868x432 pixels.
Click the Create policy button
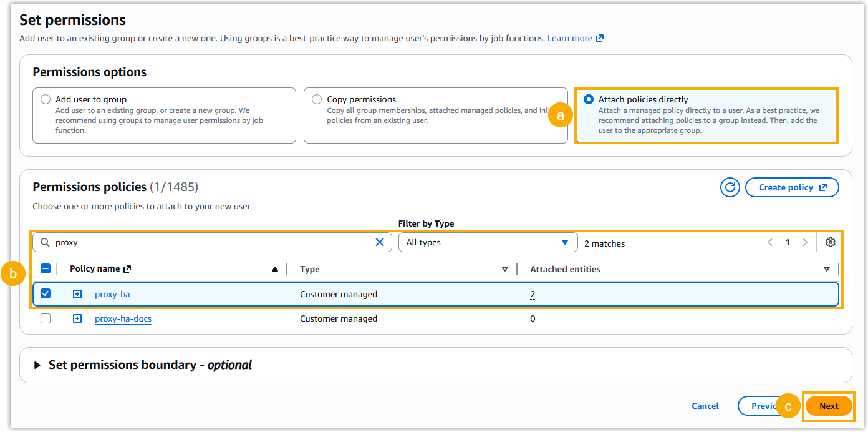[x=792, y=187]
